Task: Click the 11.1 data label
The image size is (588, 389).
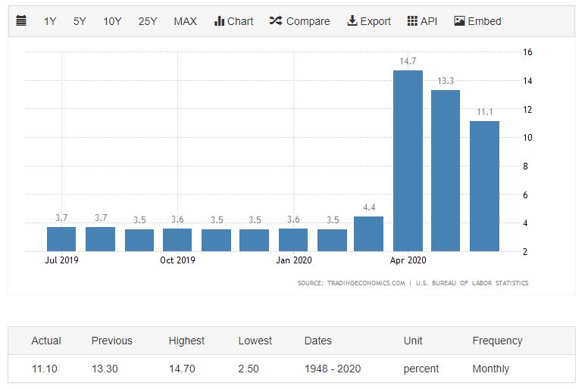Action: point(484,112)
